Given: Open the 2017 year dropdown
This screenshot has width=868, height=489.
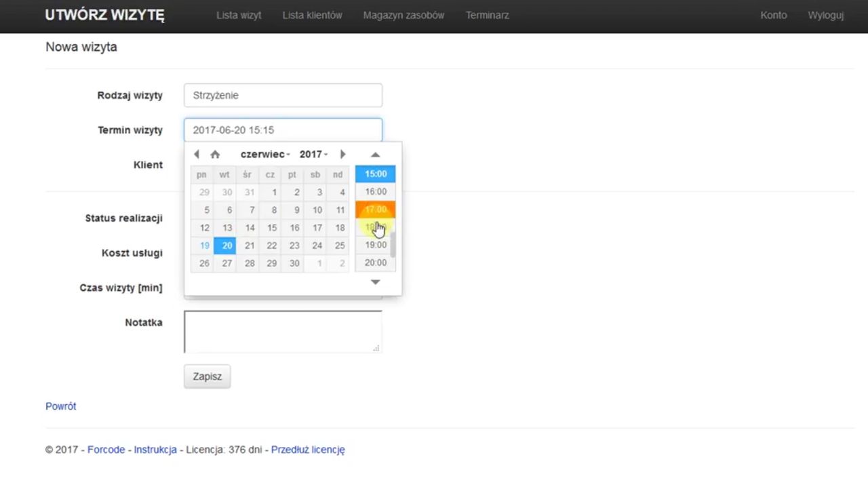Looking at the screenshot, I should tap(313, 155).
